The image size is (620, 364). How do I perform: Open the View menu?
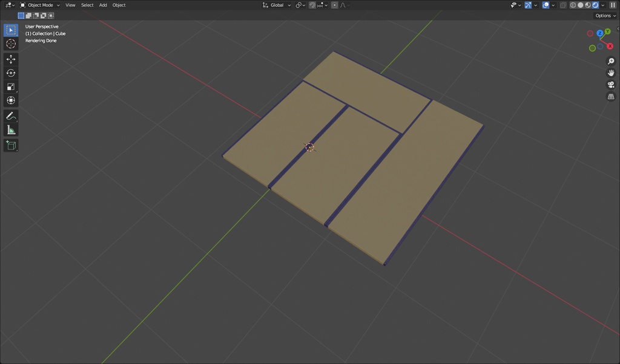click(70, 5)
